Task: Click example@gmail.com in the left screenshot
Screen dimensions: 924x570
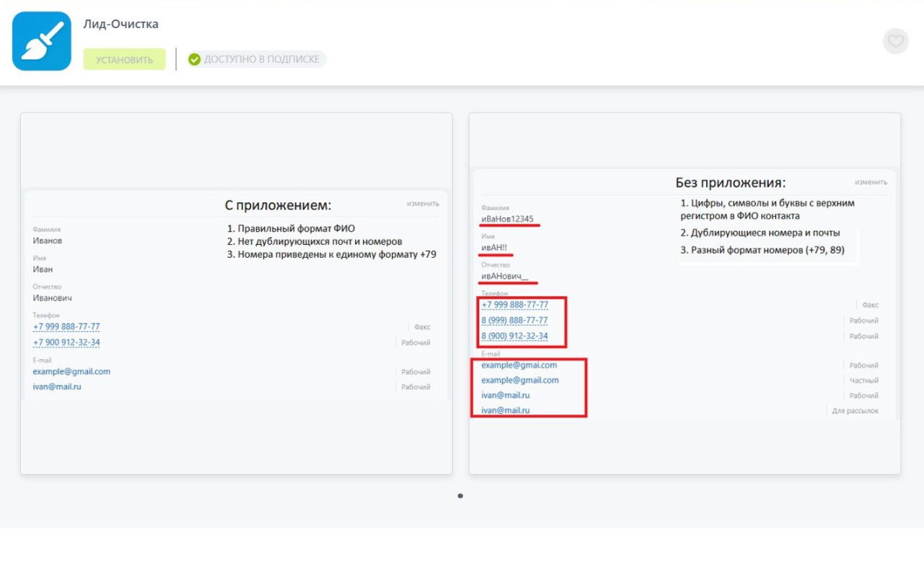Action: click(x=71, y=372)
